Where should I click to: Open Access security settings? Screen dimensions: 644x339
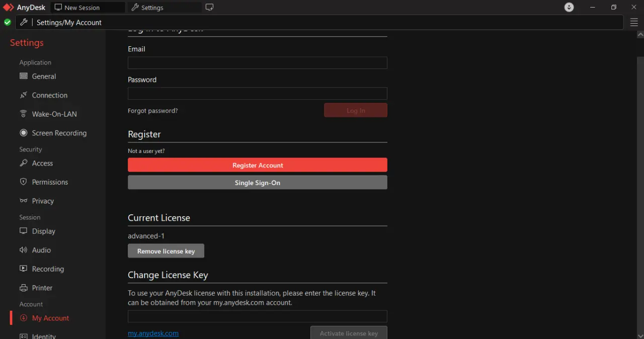click(42, 163)
